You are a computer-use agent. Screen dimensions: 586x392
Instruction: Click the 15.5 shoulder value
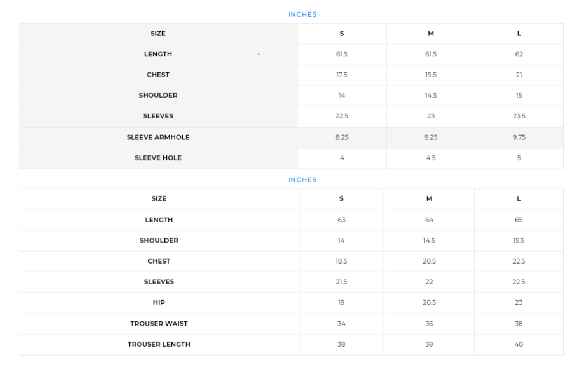(518, 241)
